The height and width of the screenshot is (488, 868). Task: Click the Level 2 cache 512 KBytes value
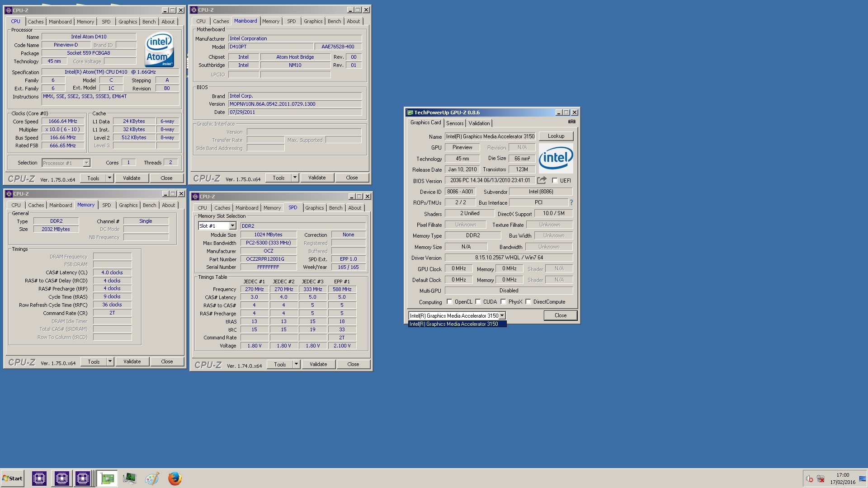point(134,138)
